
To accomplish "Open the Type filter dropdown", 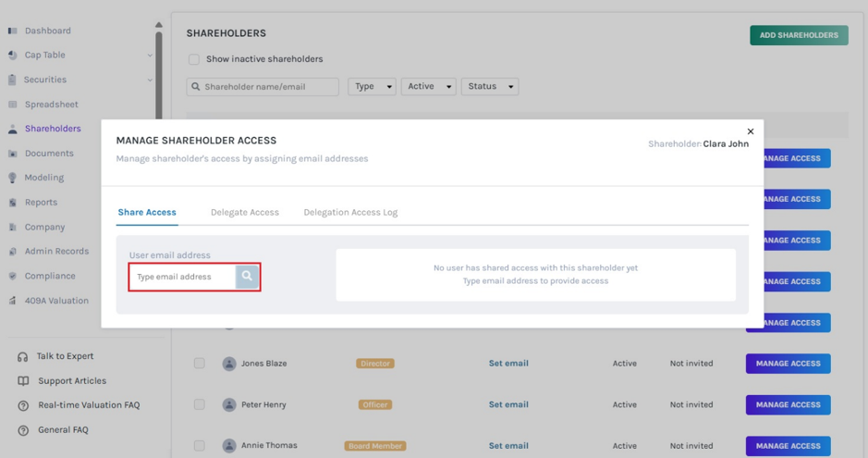I will [372, 86].
